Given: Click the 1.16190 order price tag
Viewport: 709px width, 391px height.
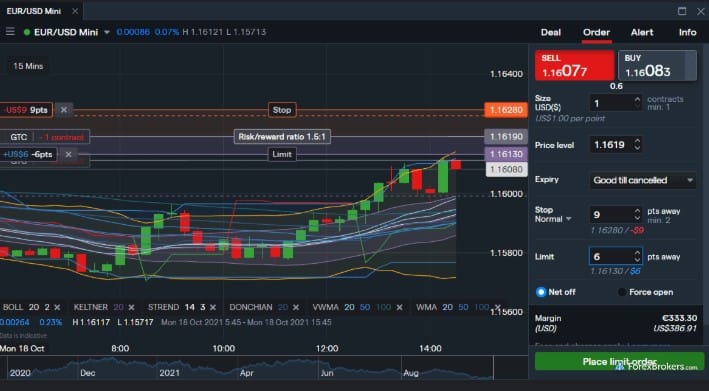Looking at the screenshot, I should point(506,137).
